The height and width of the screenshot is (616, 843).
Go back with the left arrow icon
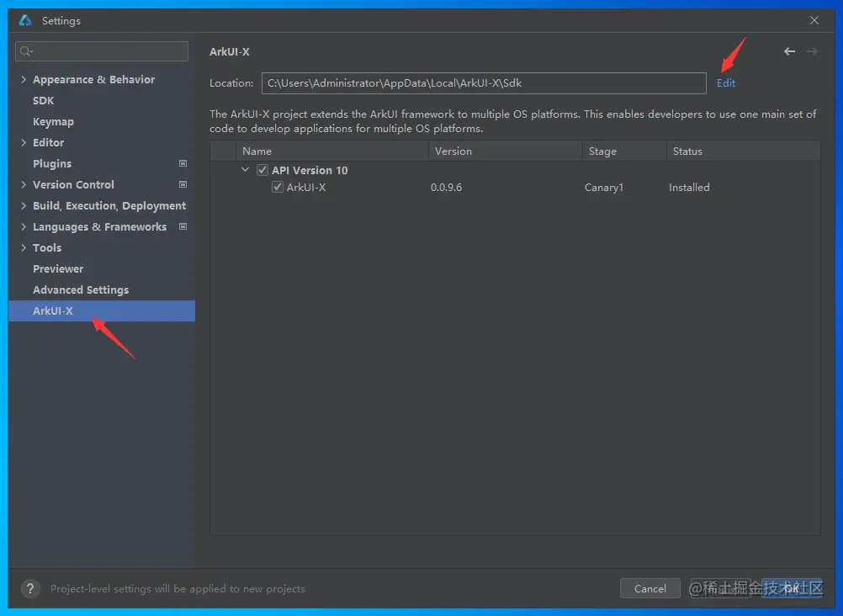click(x=789, y=51)
